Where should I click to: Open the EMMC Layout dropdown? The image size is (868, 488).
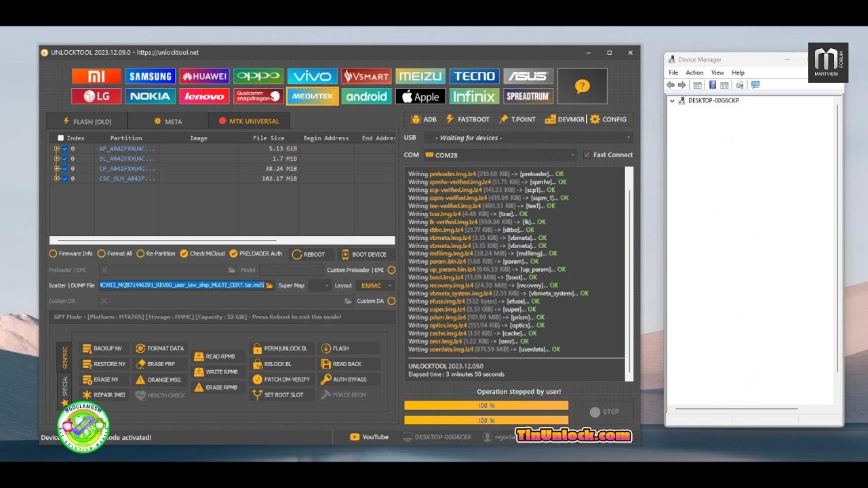tap(376, 285)
